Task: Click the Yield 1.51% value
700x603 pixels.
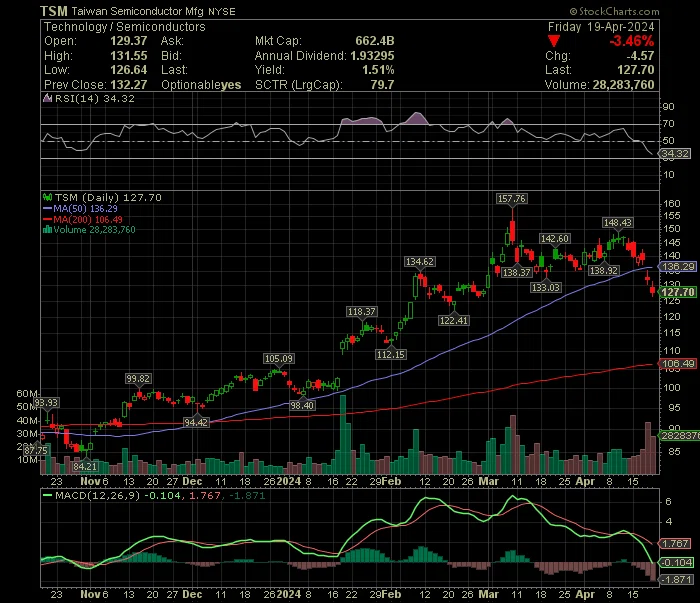Action: pos(378,70)
